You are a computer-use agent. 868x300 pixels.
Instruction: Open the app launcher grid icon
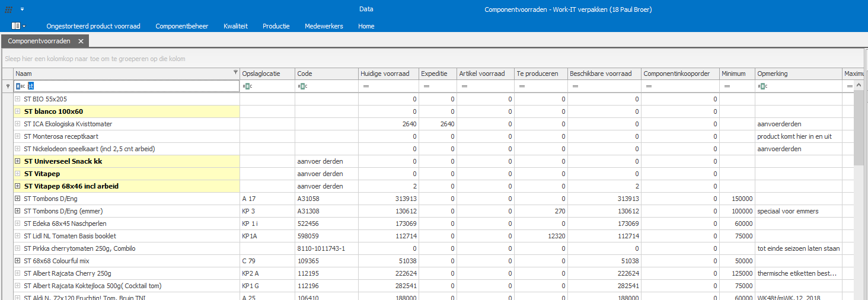pyautogui.click(x=9, y=9)
